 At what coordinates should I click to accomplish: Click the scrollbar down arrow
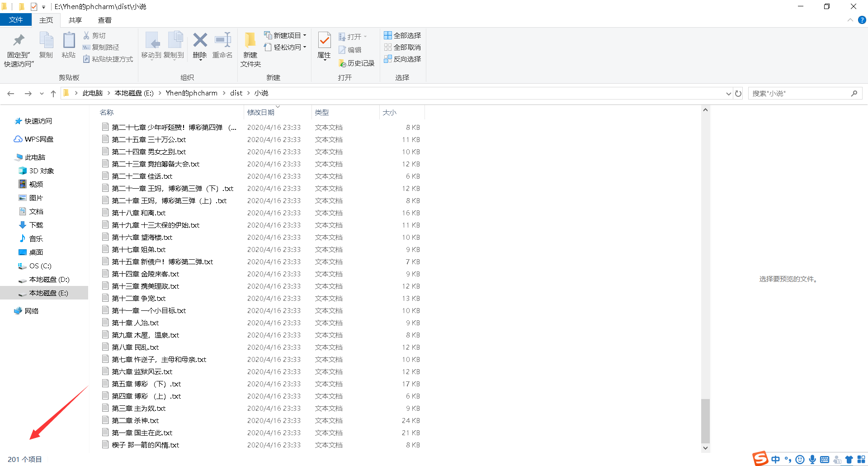pyautogui.click(x=705, y=448)
